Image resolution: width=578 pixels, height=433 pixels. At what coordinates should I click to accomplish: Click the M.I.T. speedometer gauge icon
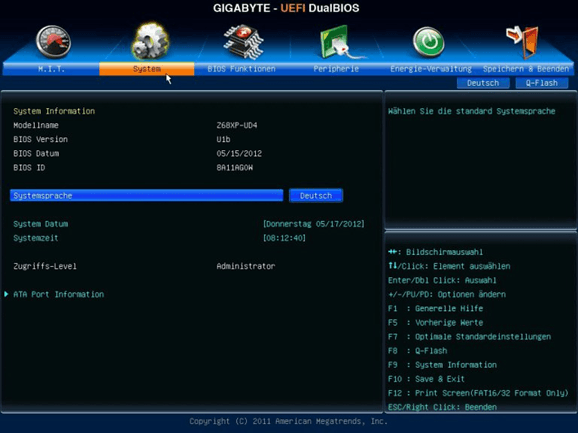coord(53,42)
